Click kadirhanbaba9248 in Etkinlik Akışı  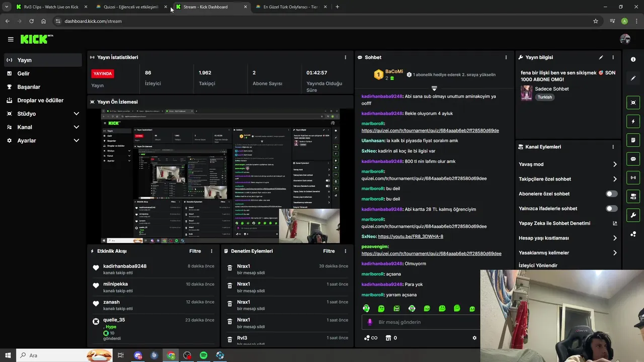125,266
